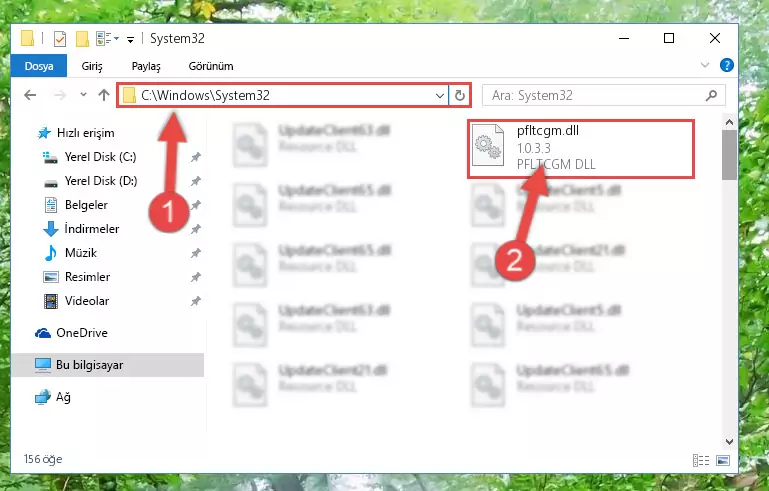Click the Properties checkmark icon in title bar
Image resolution: width=769 pixels, height=491 pixels.
click(60, 38)
